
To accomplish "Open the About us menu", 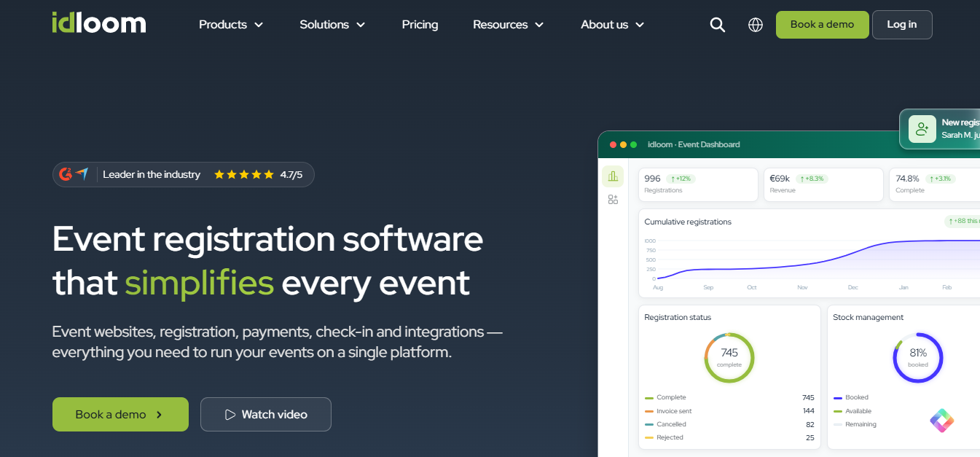I will [613, 25].
